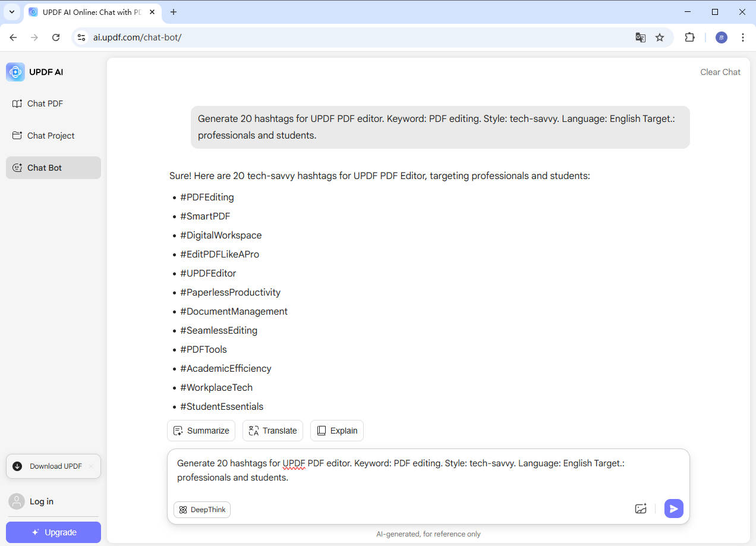Click the Explain button
Viewport: 756px width, 546px height.
point(337,431)
